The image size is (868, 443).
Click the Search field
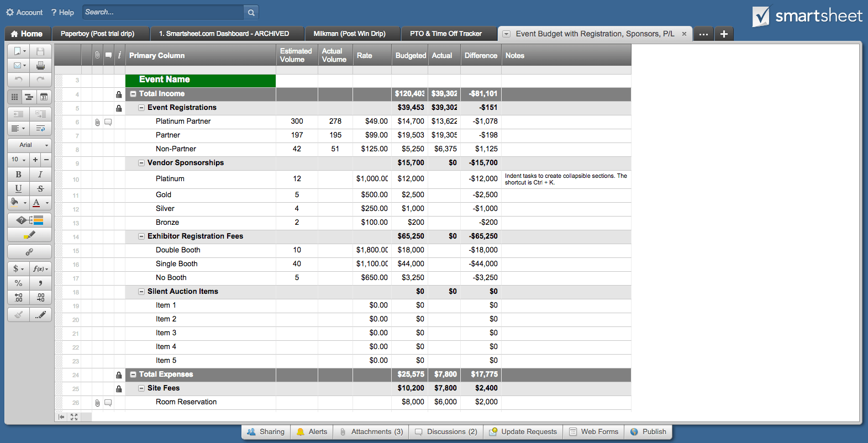[163, 12]
